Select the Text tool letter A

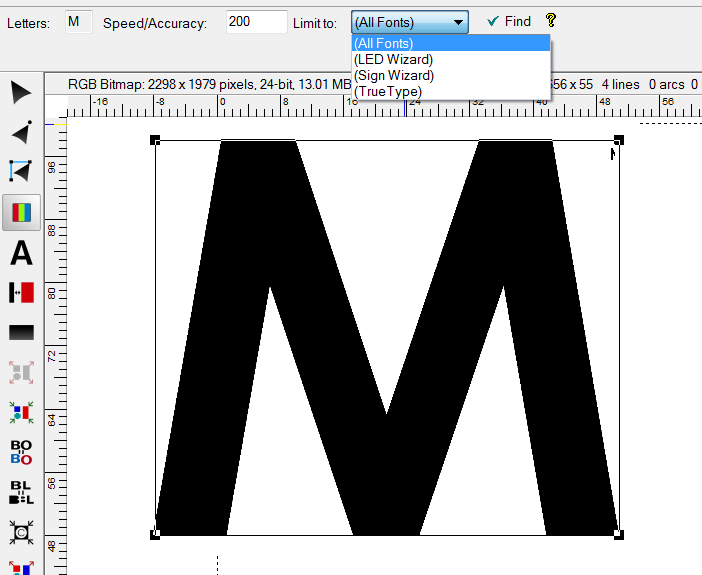(21, 253)
